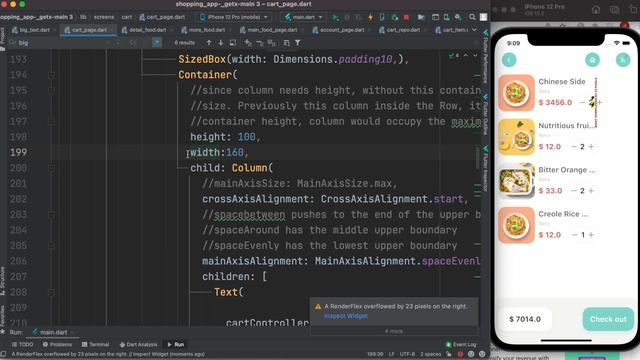Jump to previous search occurrence with the up arrow
Screen dimensions: 640x360
[x=209, y=43]
